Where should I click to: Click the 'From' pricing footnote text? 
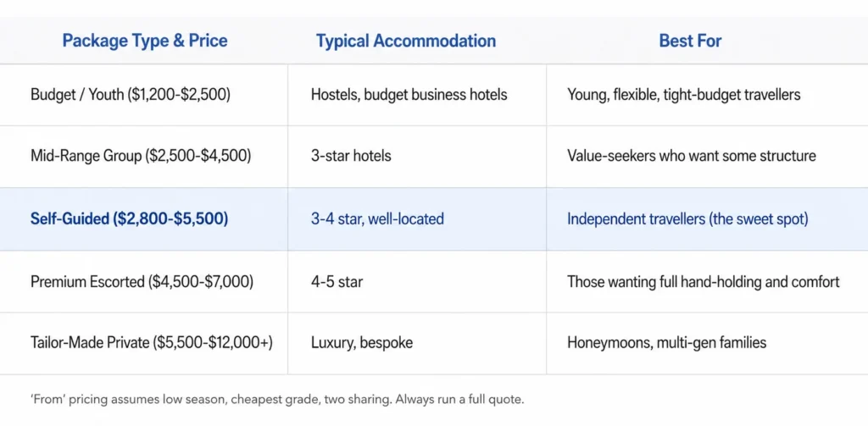277,400
